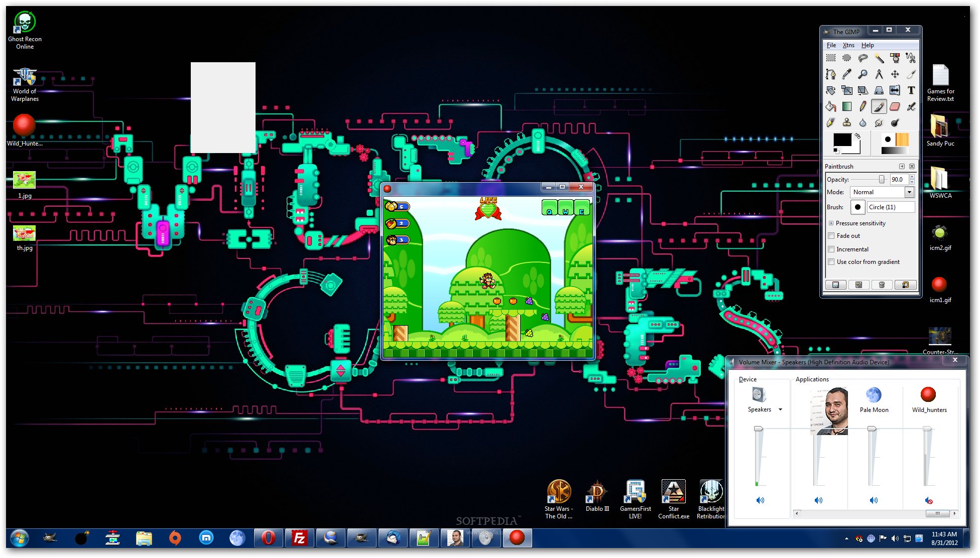The height and width of the screenshot is (558, 980).
Task: Select the Paths tool in GIMP toolbox
Action: click(831, 74)
